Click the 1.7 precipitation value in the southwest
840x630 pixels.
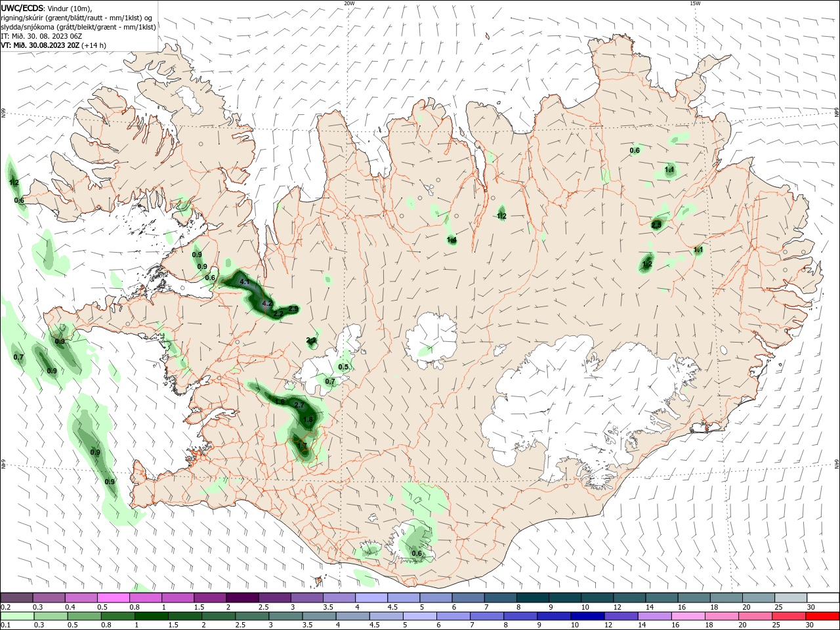tap(302, 446)
